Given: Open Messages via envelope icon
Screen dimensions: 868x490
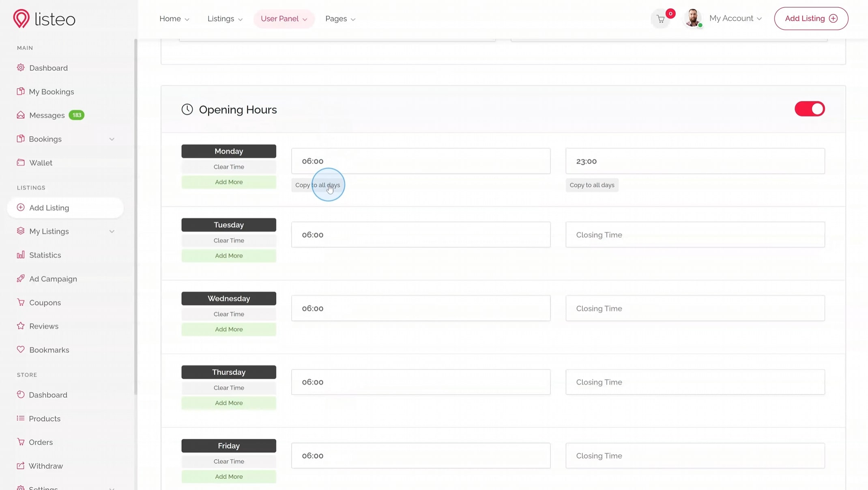Looking at the screenshot, I should pyautogui.click(x=21, y=115).
